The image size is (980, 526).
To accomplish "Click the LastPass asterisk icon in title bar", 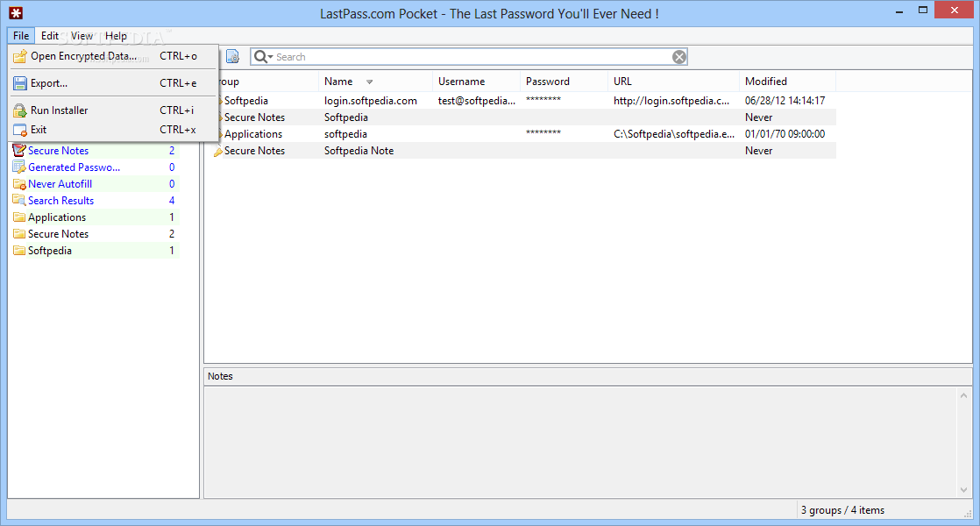I will point(16,13).
